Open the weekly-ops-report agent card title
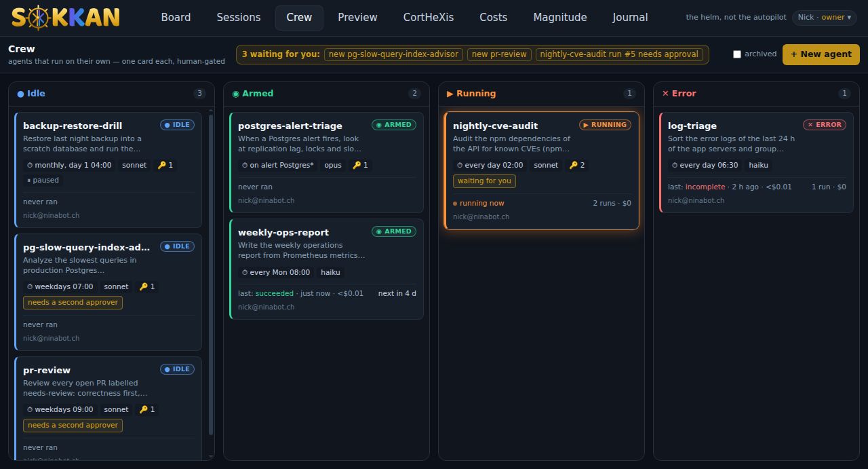Viewport: 868px width, 469px height. pos(283,232)
